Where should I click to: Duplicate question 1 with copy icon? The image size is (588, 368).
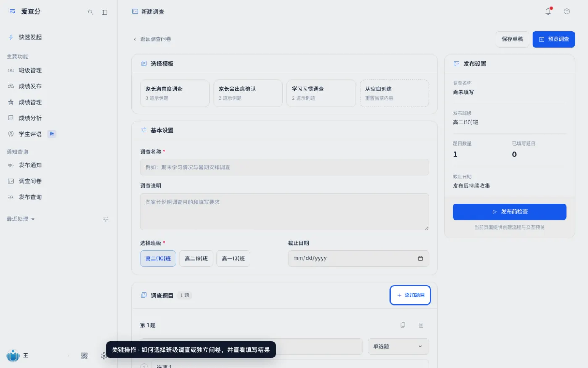[403, 325]
